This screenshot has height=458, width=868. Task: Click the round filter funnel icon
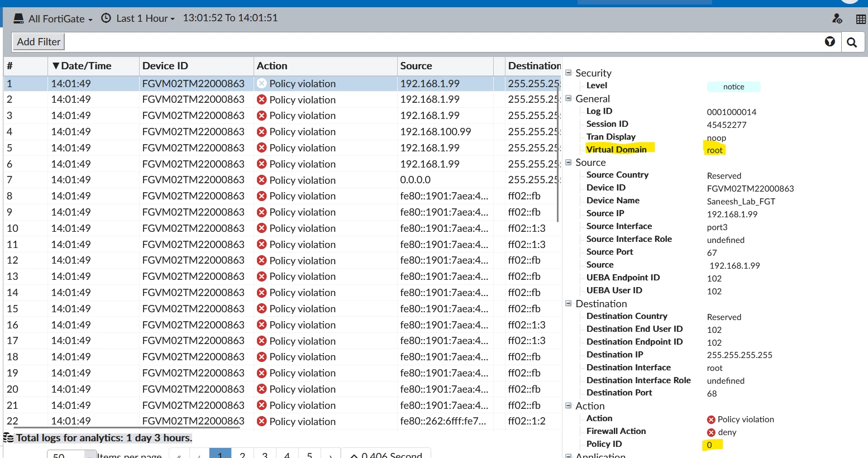click(830, 41)
